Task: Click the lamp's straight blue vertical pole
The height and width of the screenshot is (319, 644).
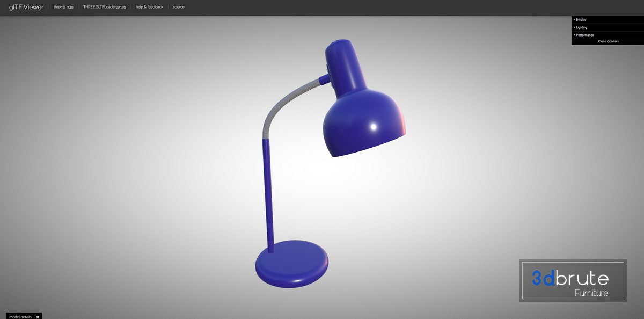Action: click(x=267, y=193)
